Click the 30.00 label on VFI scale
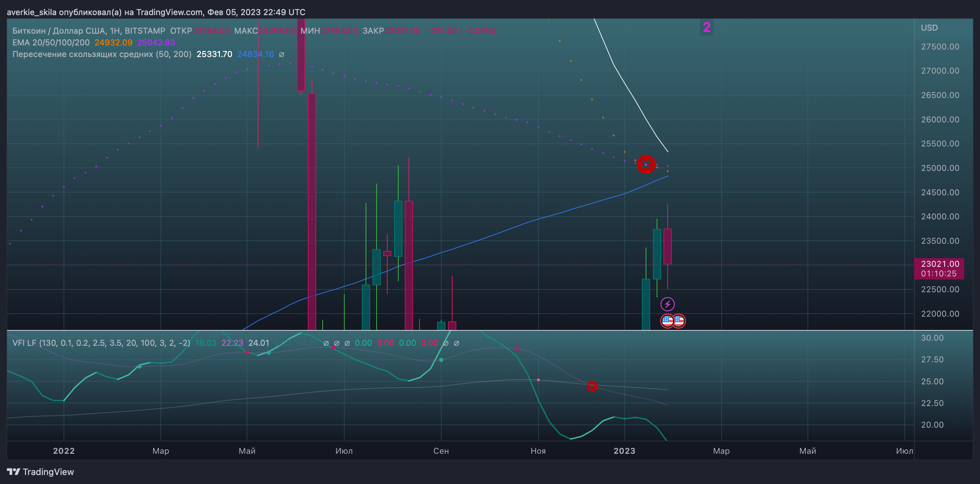This screenshot has width=980, height=484. [x=932, y=338]
